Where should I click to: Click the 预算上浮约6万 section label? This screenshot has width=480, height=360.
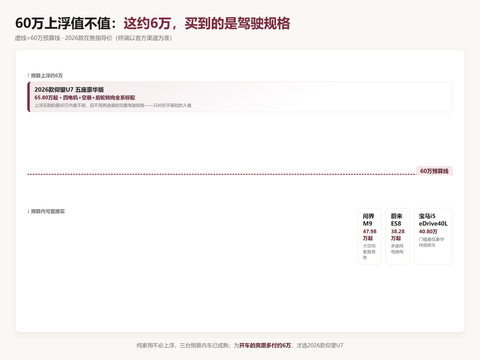click(45, 76)
